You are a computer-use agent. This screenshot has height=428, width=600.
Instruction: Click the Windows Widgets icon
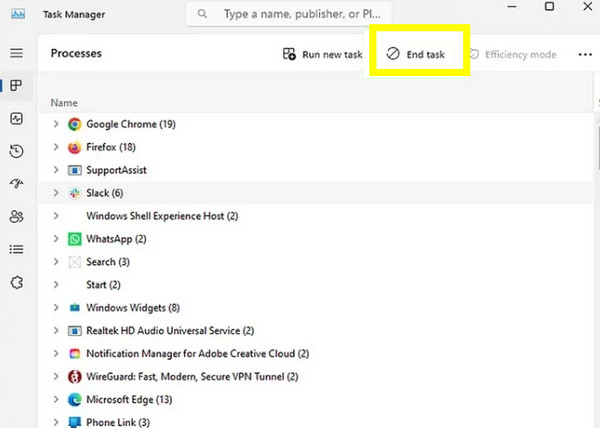point(75,308)
